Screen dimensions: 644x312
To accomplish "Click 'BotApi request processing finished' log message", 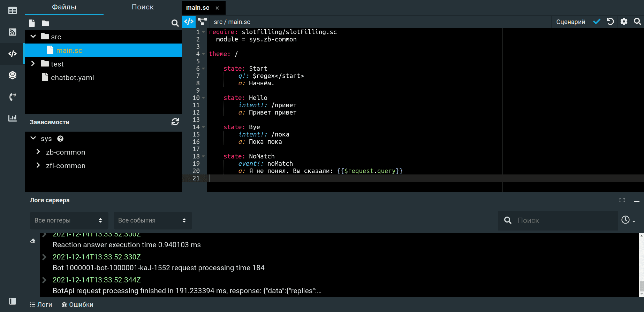I will 187,291.
